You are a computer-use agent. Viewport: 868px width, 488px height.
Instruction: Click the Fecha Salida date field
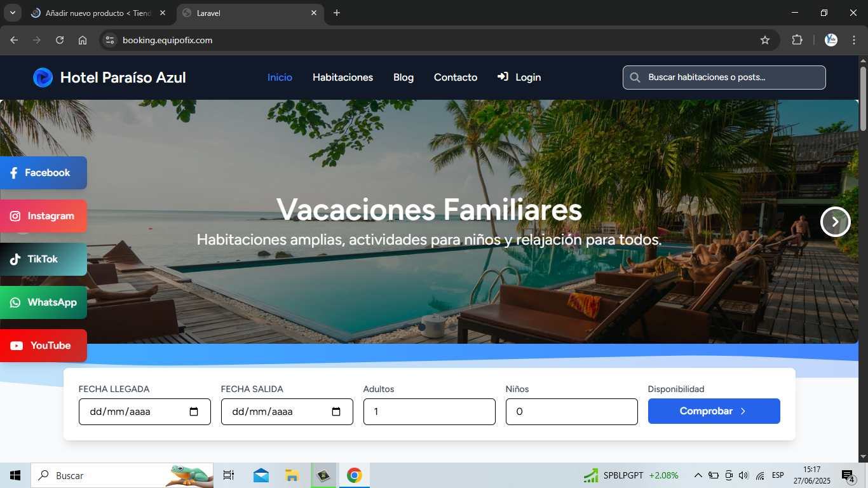coord(287,412)
